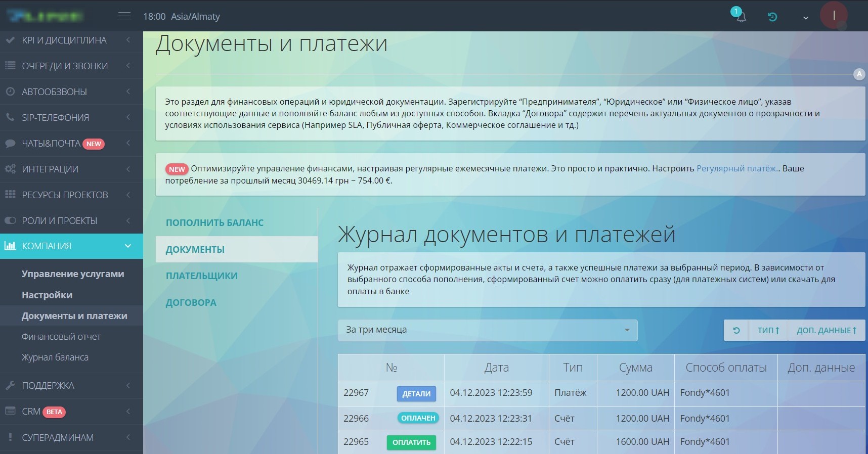
Task: Toggle the Доп. данные column button
Action: click(827, 330)
